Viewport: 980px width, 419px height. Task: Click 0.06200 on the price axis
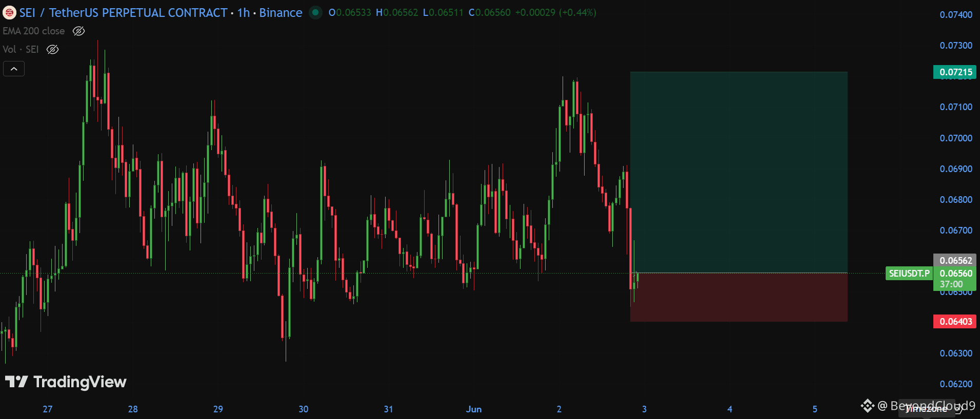956,384
